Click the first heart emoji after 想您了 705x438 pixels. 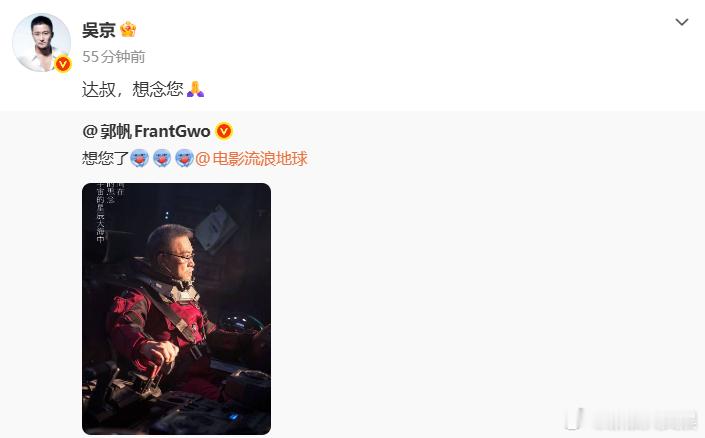coord(139,158)
